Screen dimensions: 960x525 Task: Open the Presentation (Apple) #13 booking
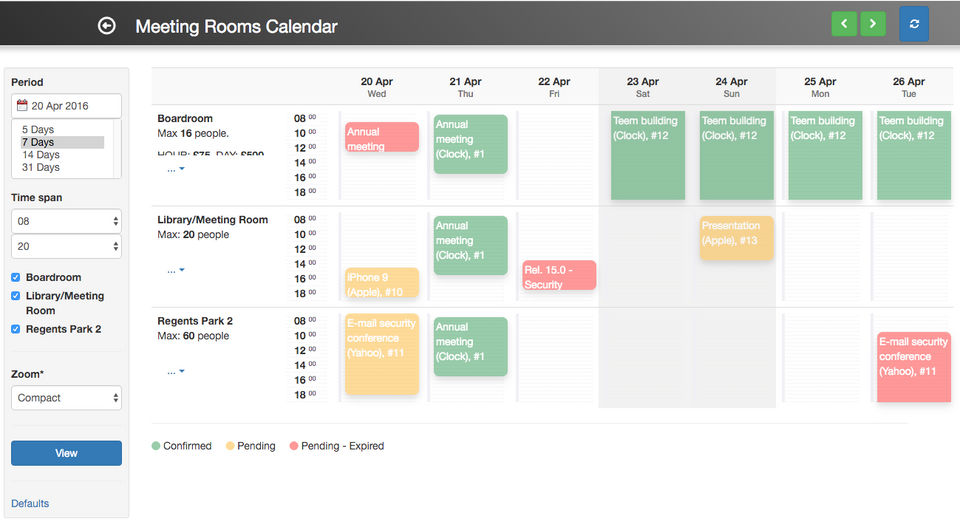(736, 238)
